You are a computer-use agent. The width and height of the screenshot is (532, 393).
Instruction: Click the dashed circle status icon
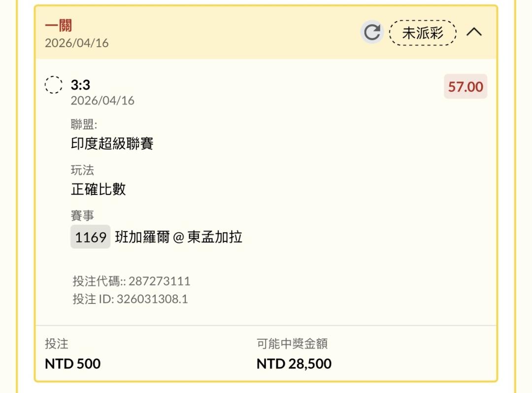(54, 85)
